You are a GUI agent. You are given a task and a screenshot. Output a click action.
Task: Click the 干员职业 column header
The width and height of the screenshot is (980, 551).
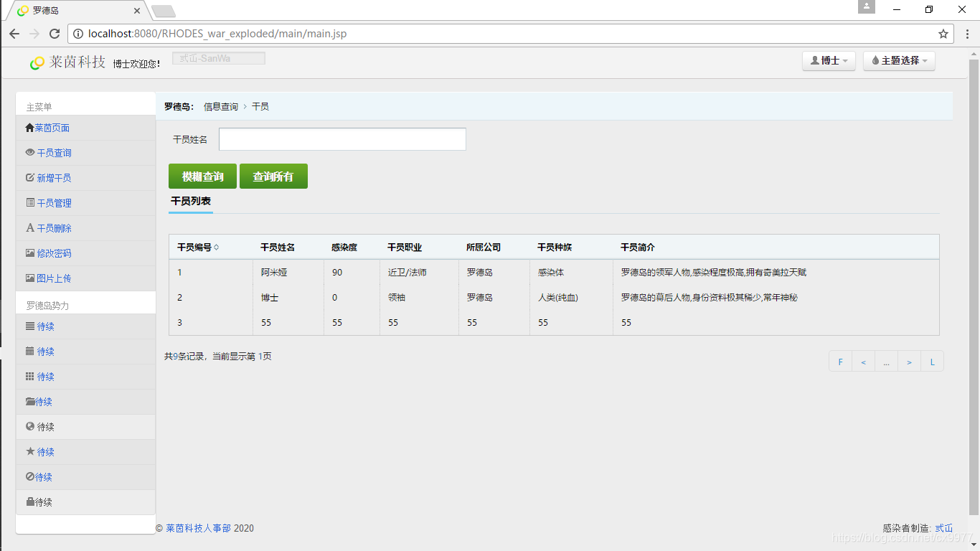pos(405,248)
